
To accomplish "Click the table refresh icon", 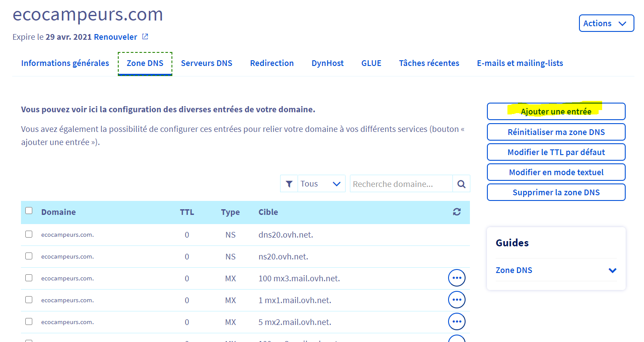I will [457, 212].
